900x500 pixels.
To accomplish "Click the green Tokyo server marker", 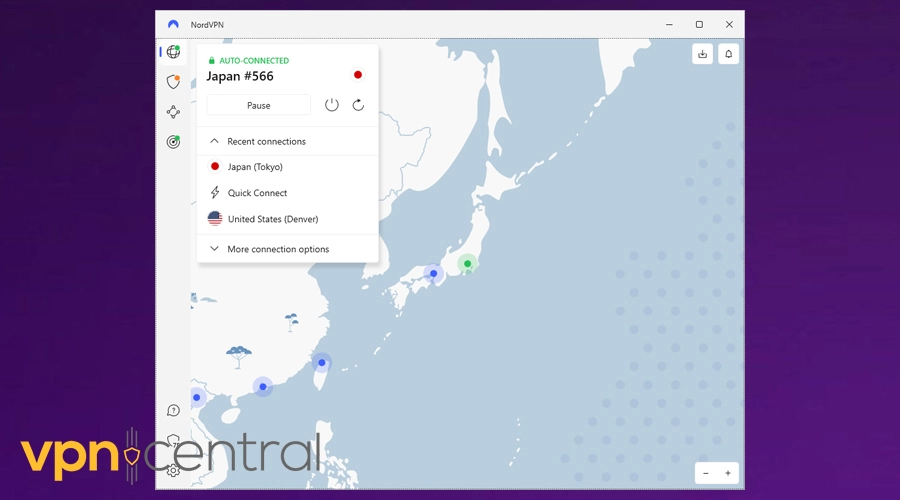I will [467, 264].
